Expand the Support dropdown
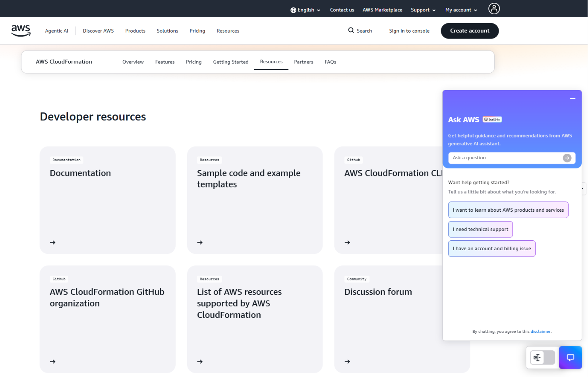 point(423,10)
